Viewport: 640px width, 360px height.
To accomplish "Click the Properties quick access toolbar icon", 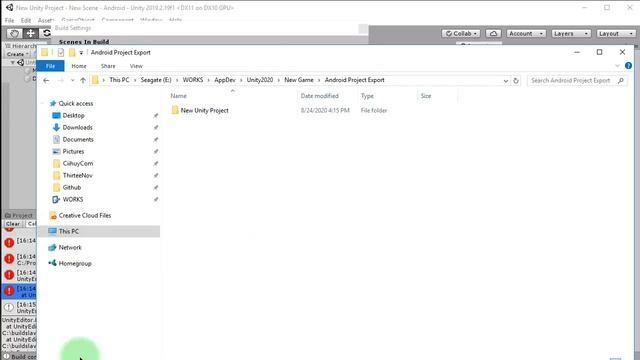I will coord(61,52).
